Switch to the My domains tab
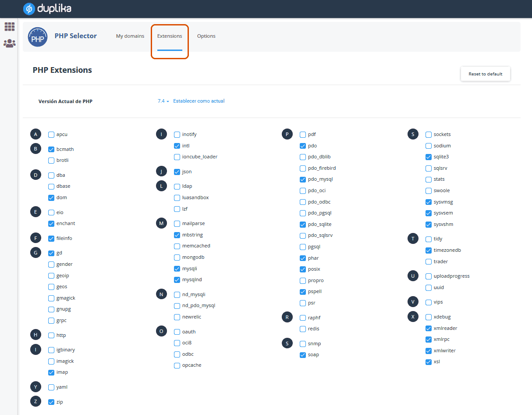Viewport: 532px width, 415px height. click(x=130, y=36)
